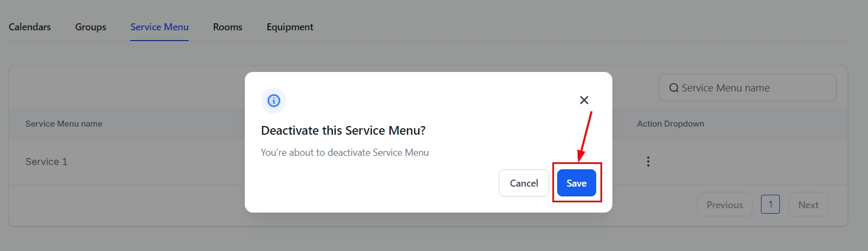868x251 pixels.
Task: Close the deactivate dialog with X
Action: (x=584, y=100)
